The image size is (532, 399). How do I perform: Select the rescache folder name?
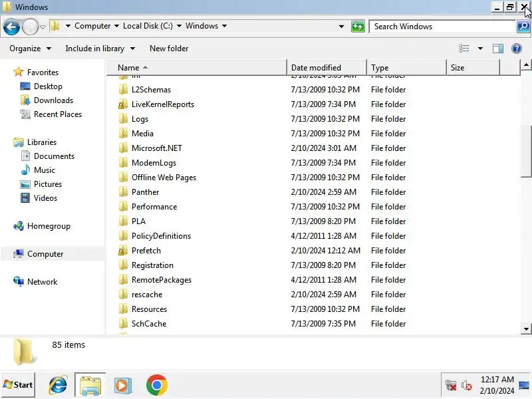click(x=147, y=294)
